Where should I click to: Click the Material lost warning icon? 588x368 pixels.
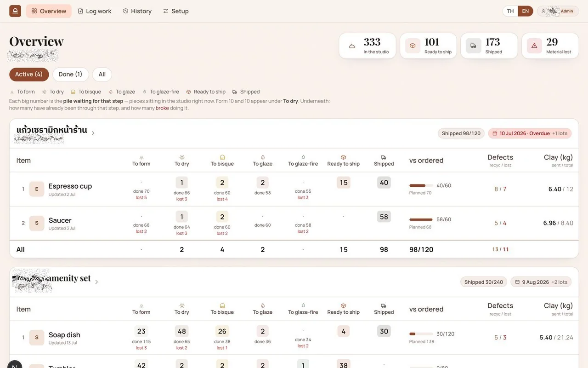pos(534,46)
